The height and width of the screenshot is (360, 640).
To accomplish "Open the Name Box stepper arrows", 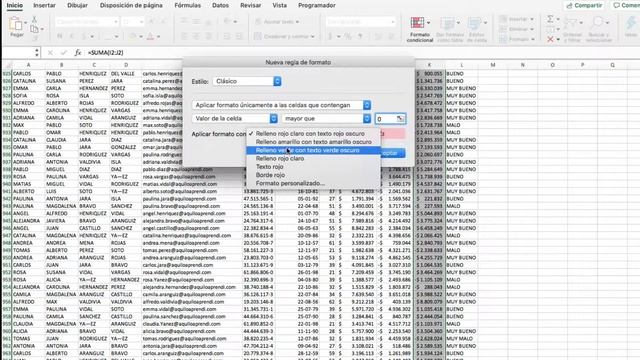I will (37, 53).
